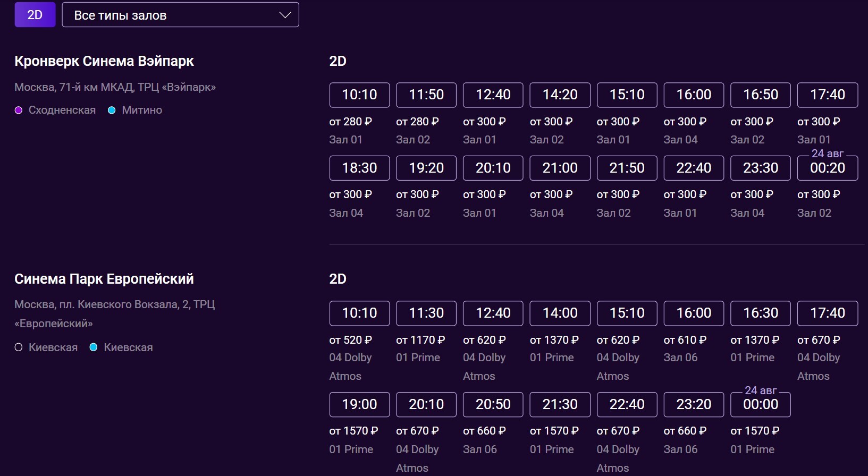Click address «Москва, пл. Киевского Вокзала, 2, ТРЦ «Европейский»»
The height and width of the screenshot is (476, 868).
[115, 314]
